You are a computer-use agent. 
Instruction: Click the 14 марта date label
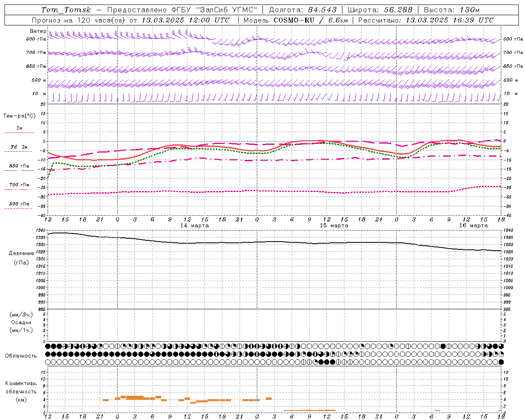(195, 226)
